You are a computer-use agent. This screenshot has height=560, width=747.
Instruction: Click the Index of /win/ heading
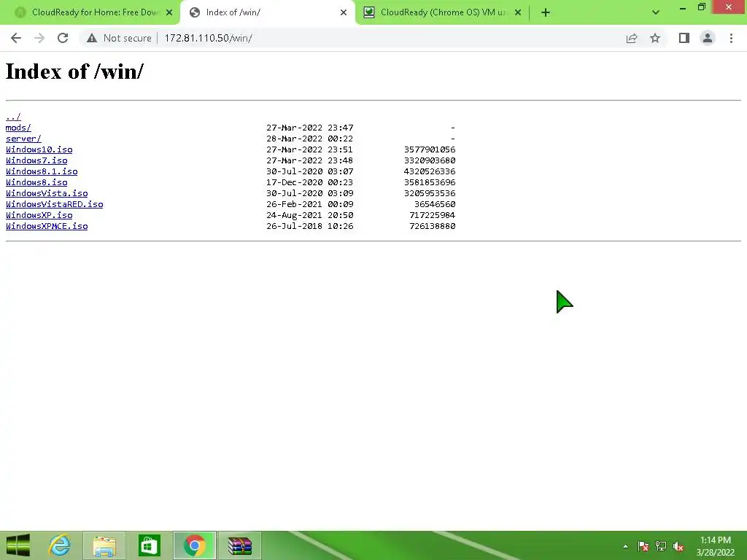pyautogui.click(x=74, y=71)
